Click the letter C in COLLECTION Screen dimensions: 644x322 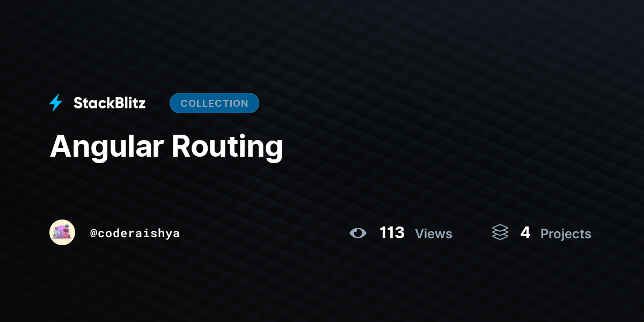184,104
